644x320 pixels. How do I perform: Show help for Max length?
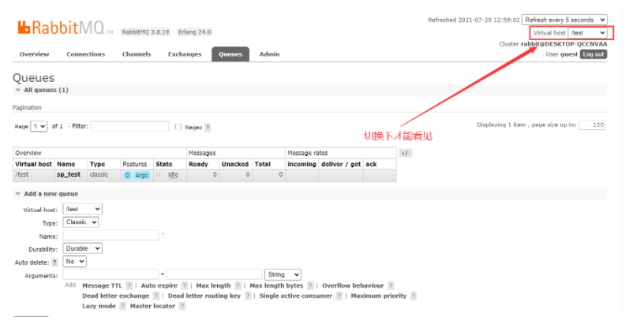238,286
